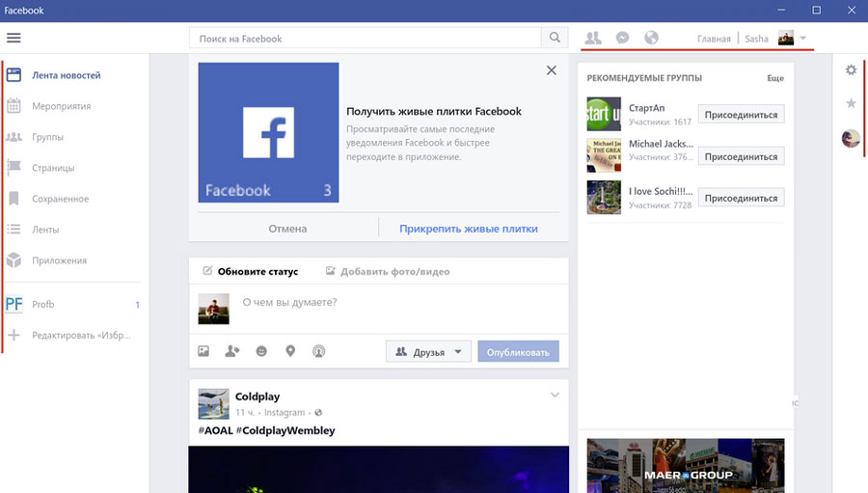Image resolution: width=868 pixels, height=493 pixels.
Task: Click the emoji feeling icon
Action: pos(261,352)
